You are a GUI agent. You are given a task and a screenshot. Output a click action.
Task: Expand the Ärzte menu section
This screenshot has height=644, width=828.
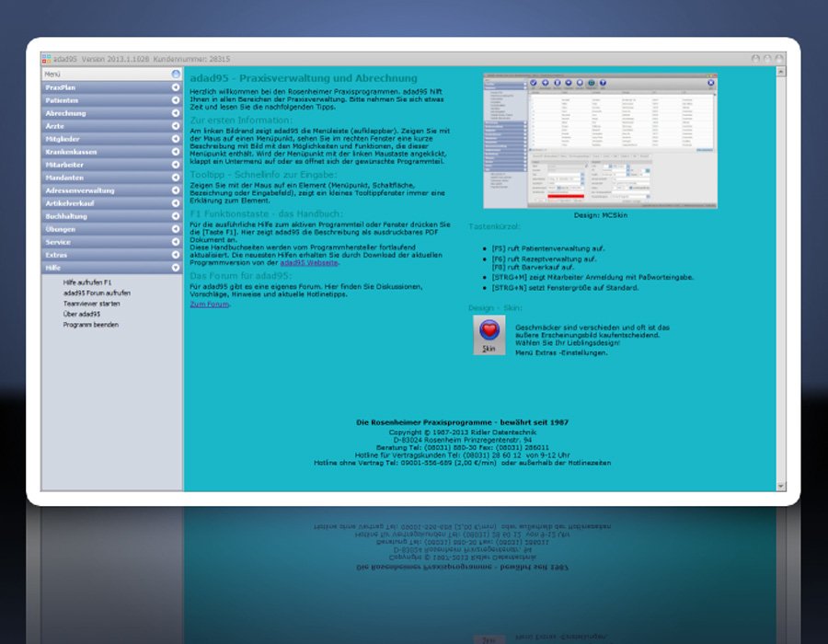(x=112, y=126)
